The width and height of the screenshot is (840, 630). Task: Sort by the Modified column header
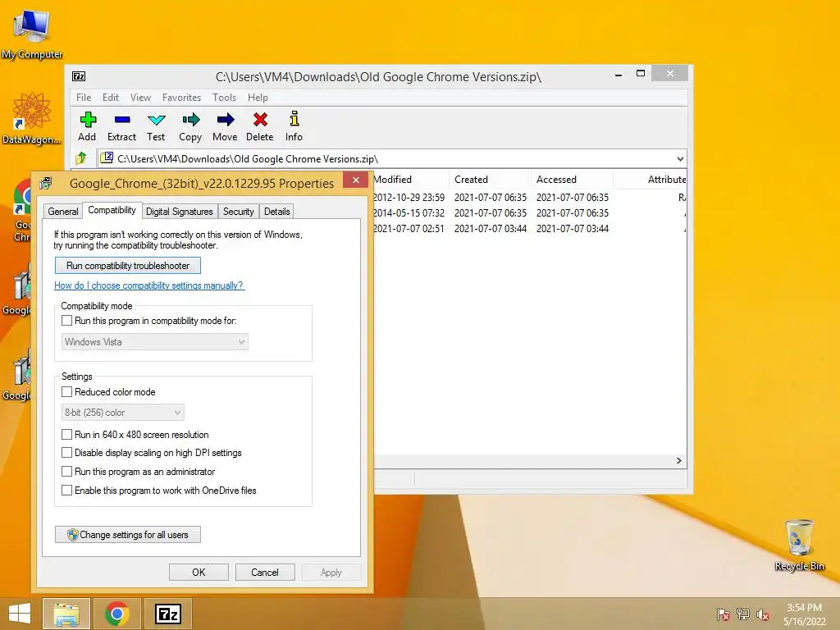(410, 180)
